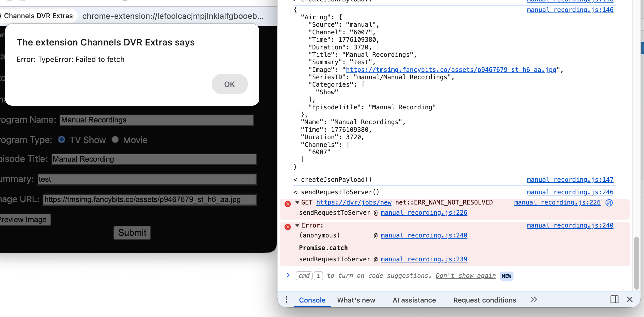Open the DevTools drawer three-dot menu
Screen dimensions: 644x317
pos(287,300)
